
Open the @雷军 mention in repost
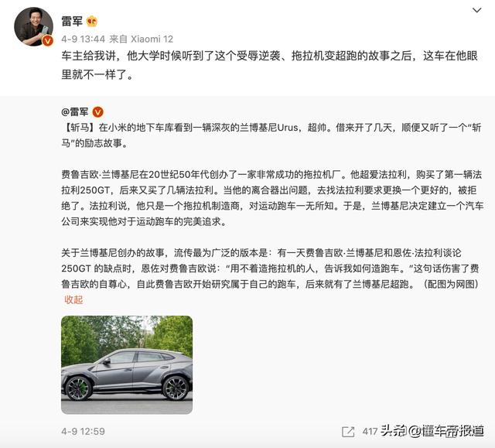(75, 111)
